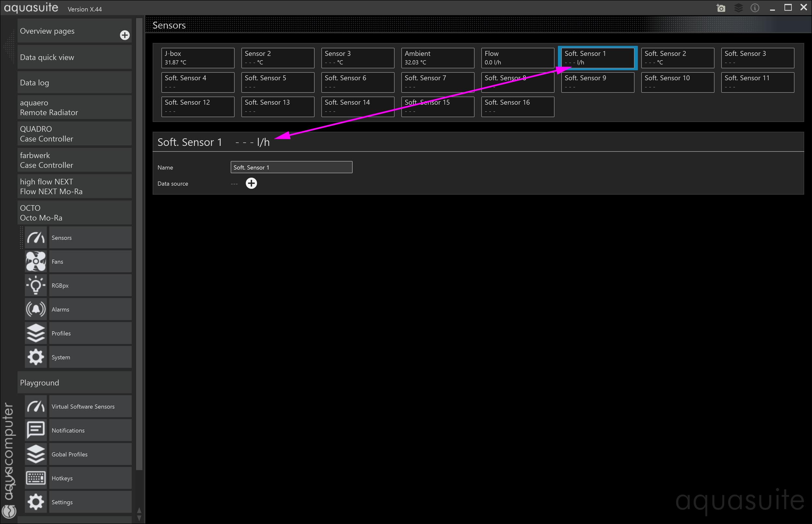The height and width of the screenshot is (524, 812).
Task: Select the Flow sensor tile
Action: pyautogui.click(x=517, y=58)
